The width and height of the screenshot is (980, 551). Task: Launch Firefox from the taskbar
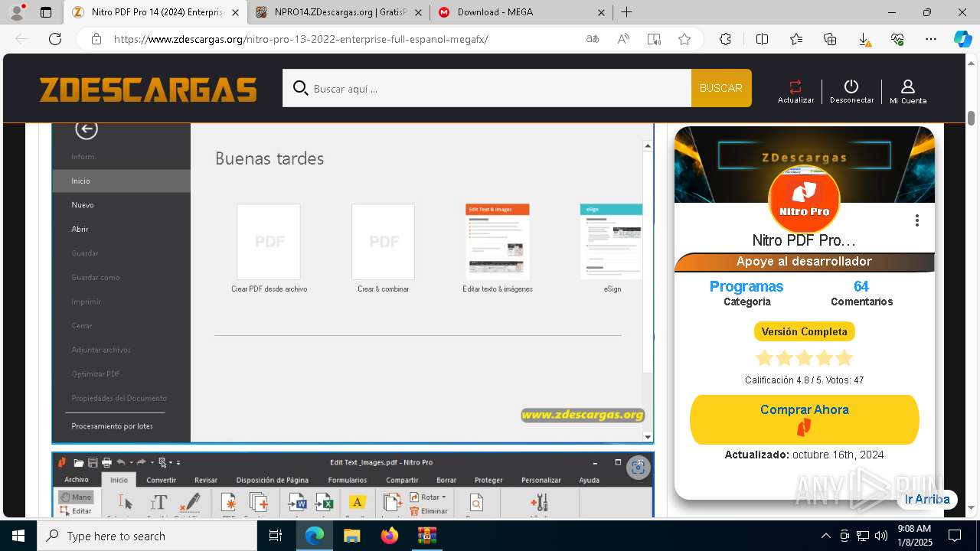tap(390, 536)
